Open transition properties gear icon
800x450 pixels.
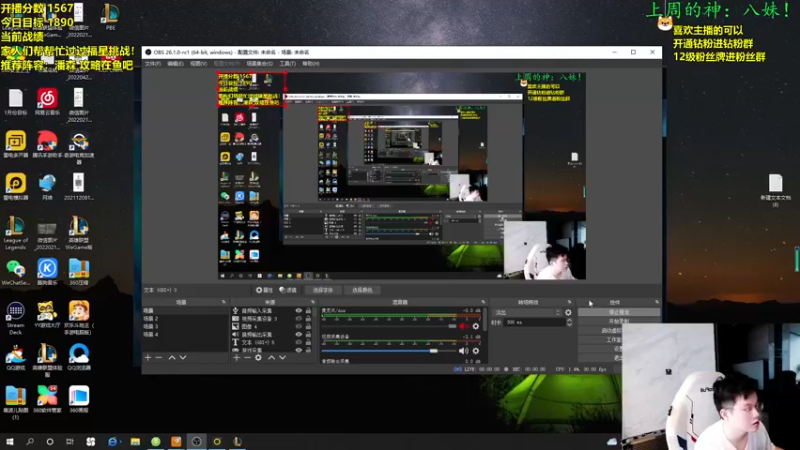(568, 312)
